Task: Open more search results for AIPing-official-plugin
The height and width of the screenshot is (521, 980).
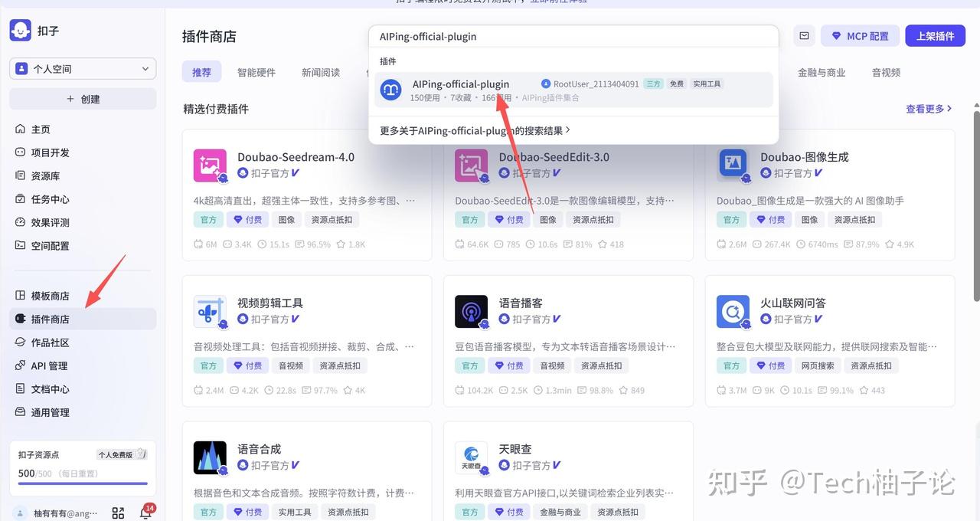Action: pyautogui.click(x=475, y=131)
